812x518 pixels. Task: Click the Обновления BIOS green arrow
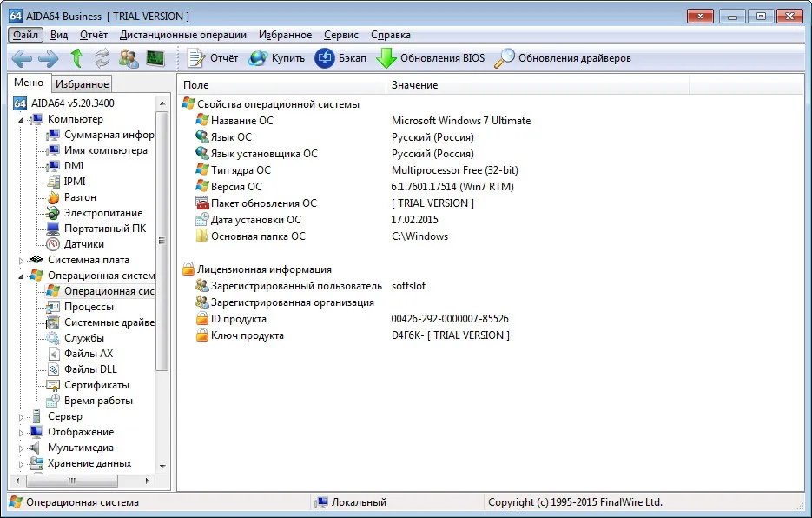[x=431, y=58]
